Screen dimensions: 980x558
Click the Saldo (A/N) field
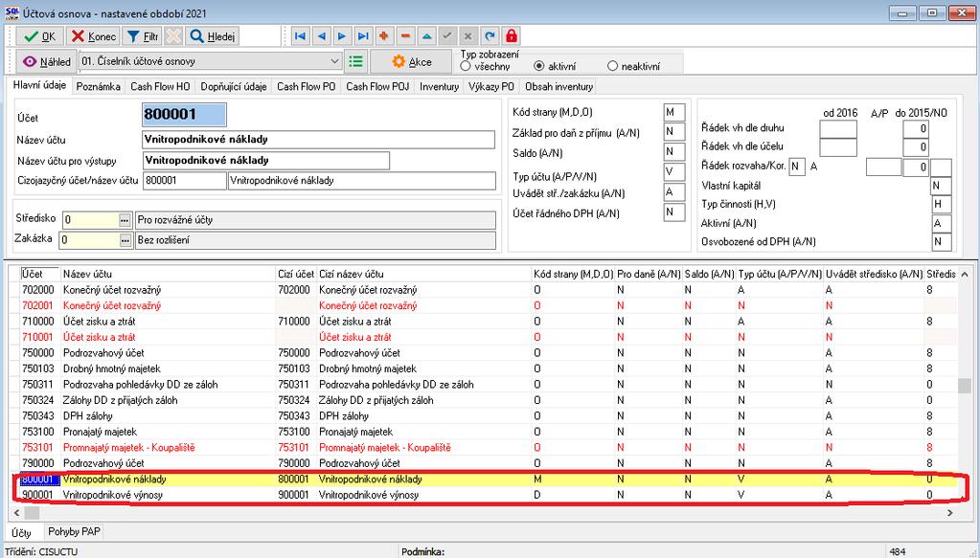coord(674,151)
